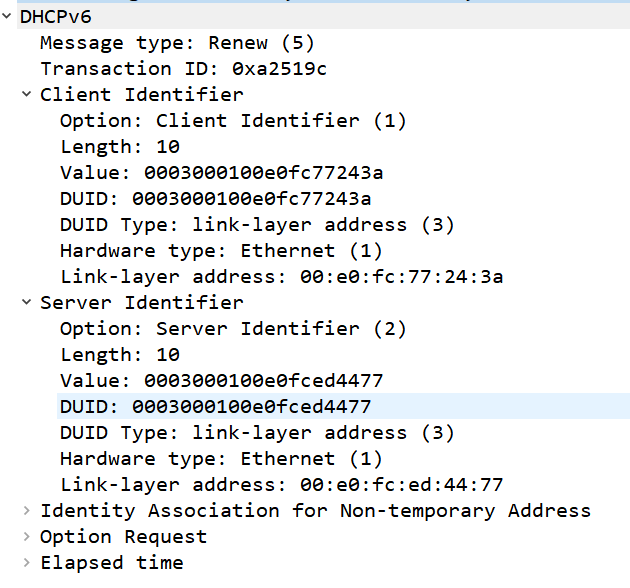Image resolution: width=630 pixels, height=588 pixels.
Task: Collapse the Client Identifier section
Action: (27, 94)
